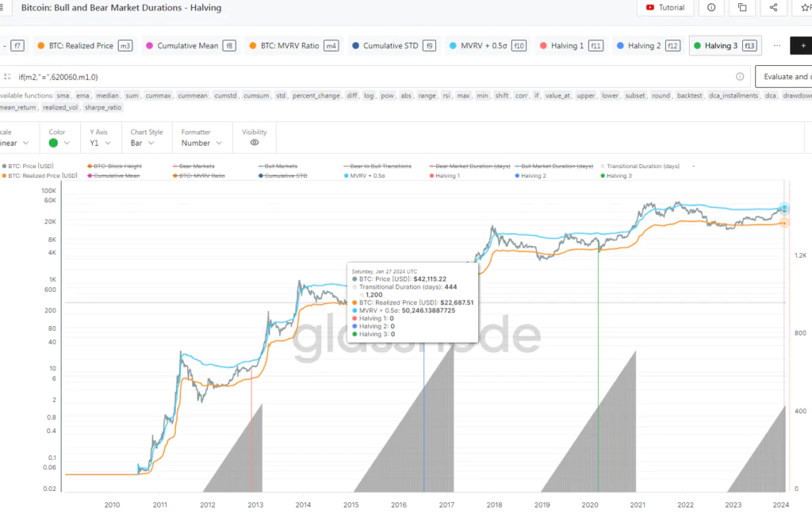Open the Formatter Number dropdown
This screenshot has width=812, height=514.
click(x=201, y=143)
